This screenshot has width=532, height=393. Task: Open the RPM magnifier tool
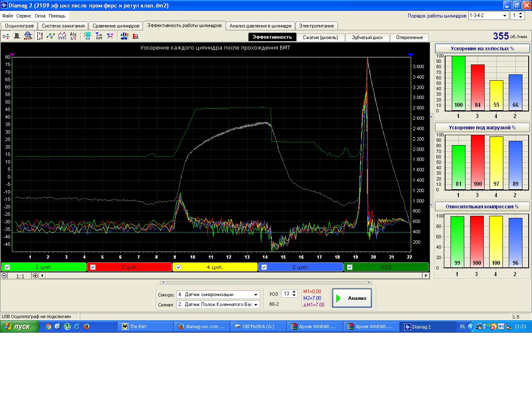tap(28, 36)
